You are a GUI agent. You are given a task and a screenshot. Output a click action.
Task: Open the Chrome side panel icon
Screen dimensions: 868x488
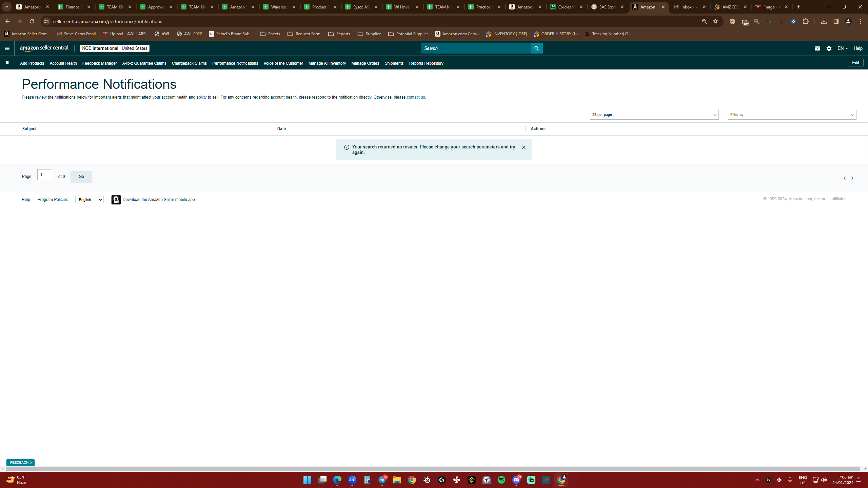(x=836, y=21)
